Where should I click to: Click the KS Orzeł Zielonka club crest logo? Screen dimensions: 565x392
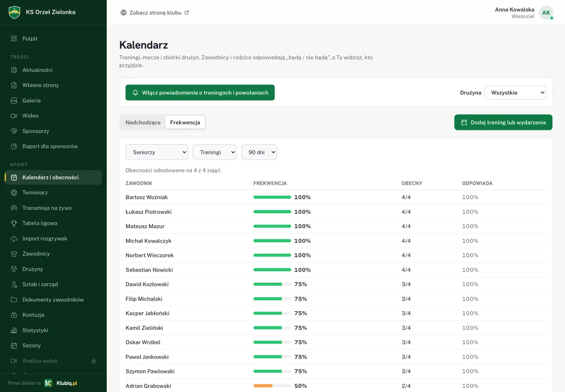pyautogui.click(x=14, y=12)
